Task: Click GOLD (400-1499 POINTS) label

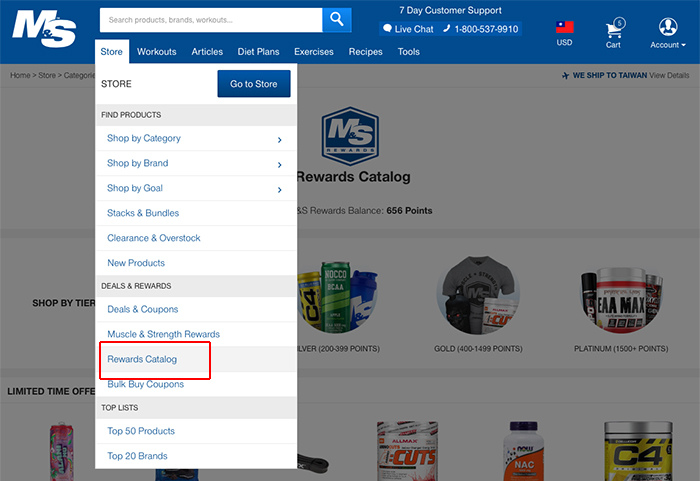Action: point(478,349)
